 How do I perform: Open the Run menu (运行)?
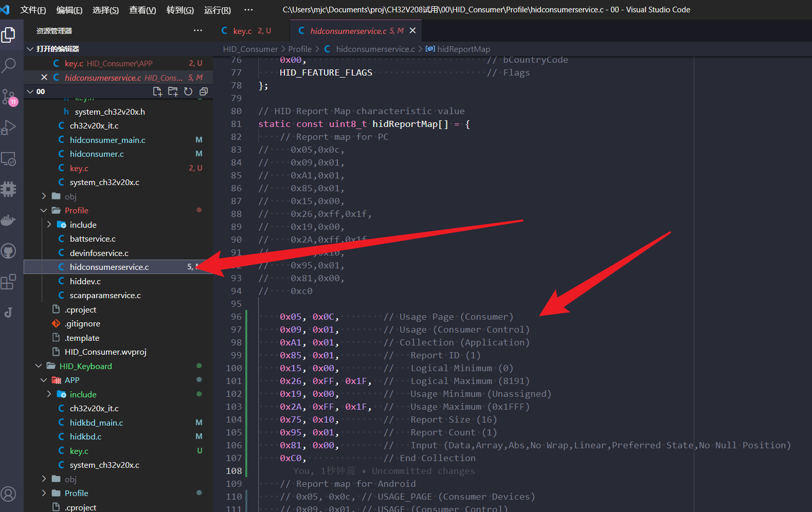click(218, 10)
